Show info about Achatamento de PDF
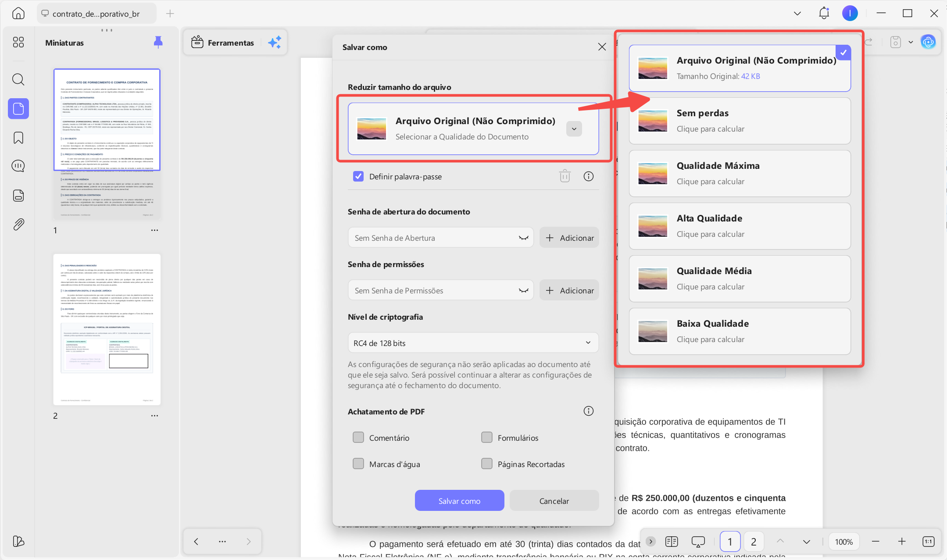The height and width of the screenshot is (560, 947). tap(588, 411)
